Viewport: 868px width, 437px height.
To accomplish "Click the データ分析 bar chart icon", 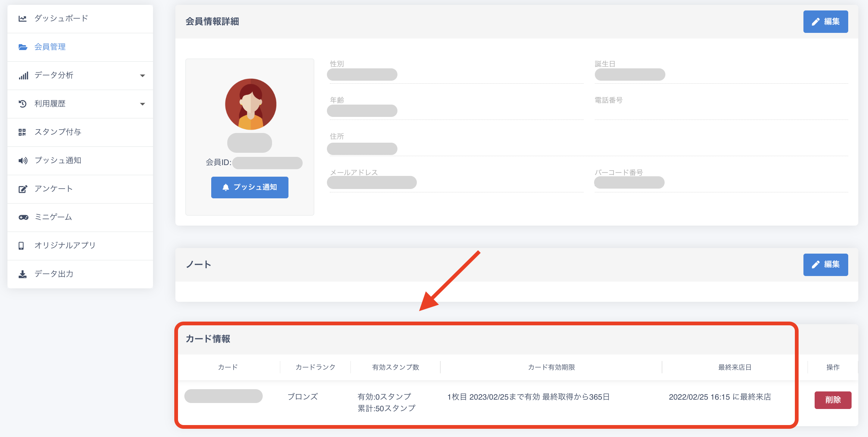I will pos(23,75).
